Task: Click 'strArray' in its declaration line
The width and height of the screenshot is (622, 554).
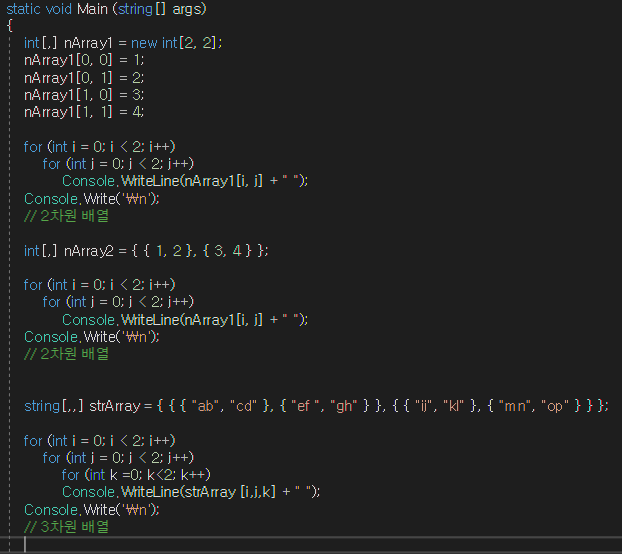Action: tap(115, 406)
